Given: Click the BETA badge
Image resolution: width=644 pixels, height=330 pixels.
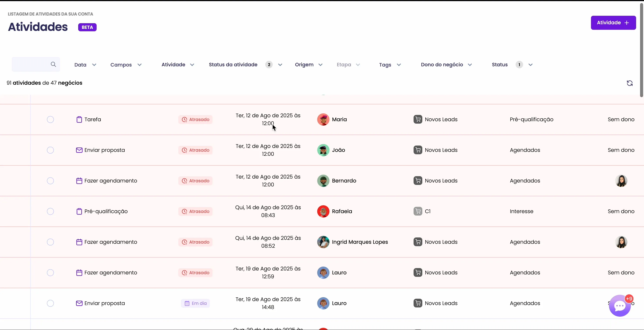Looking at the screenshot, I should coord(87,27).
